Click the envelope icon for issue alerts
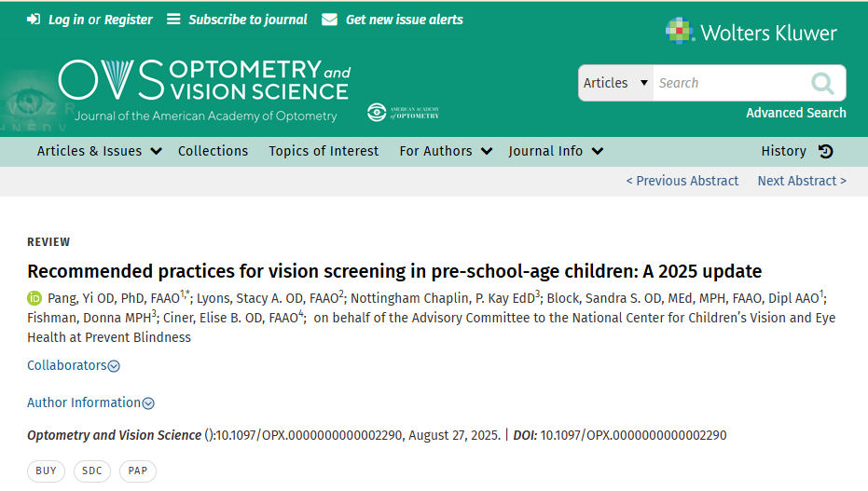The width and height of the screenshot is (868, 491). [x=329, y=20]
